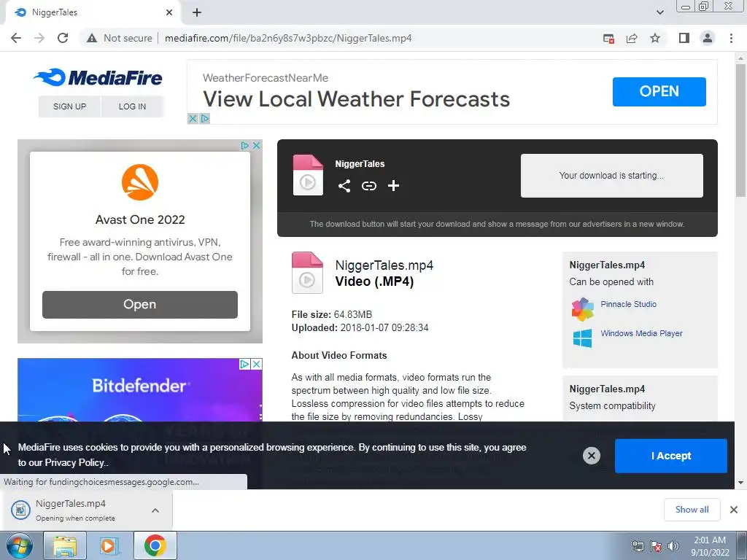Click the LOG IN button
Screen dimensions: 747x560
[x=133, y=106]
